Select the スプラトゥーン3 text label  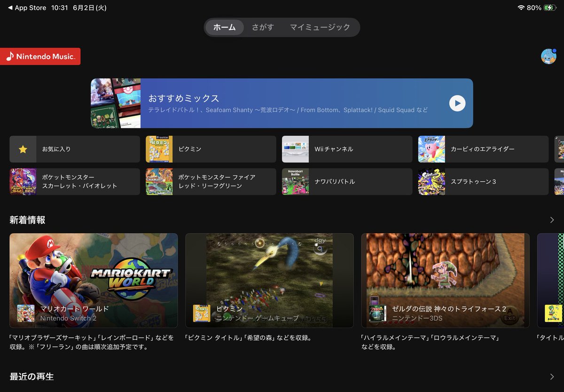(x=473, y=181)
